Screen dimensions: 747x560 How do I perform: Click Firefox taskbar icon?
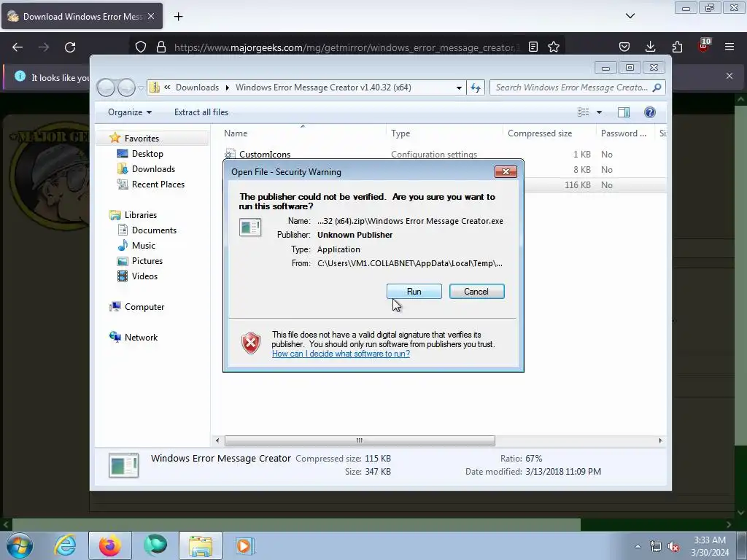(x=109, y=545)
